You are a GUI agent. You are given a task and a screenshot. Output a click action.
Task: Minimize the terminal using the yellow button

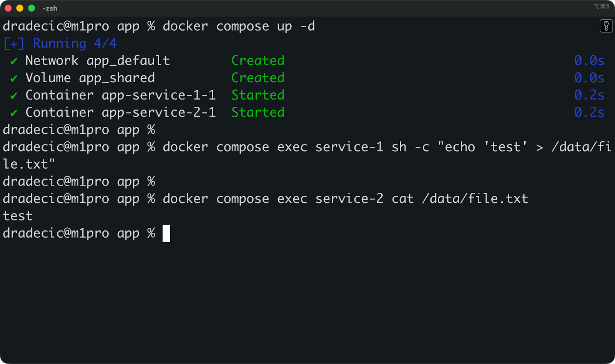point(20,8)
